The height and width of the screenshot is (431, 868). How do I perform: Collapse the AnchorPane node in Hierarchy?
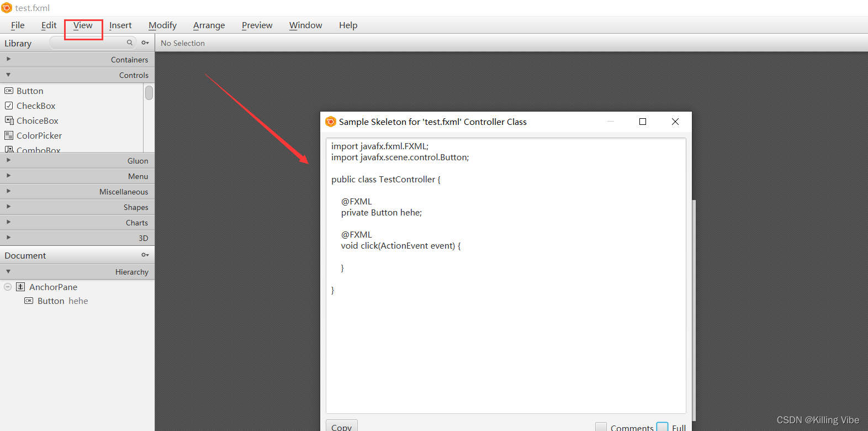tap(8, 287)
